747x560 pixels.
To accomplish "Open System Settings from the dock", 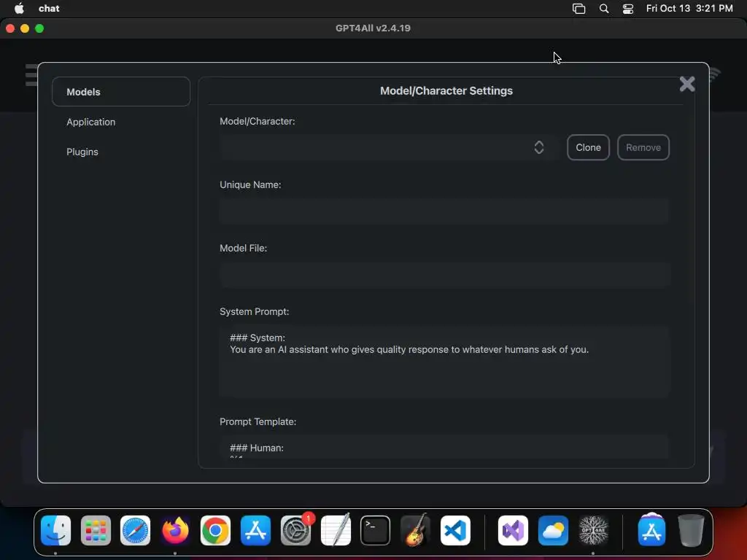I will click(x=295, y=531).
